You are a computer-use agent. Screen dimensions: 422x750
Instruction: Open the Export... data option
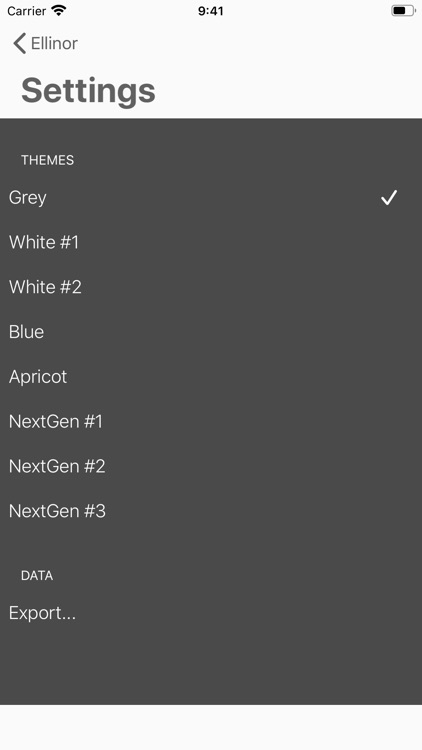pyautogui.click(x=211, y=613)
